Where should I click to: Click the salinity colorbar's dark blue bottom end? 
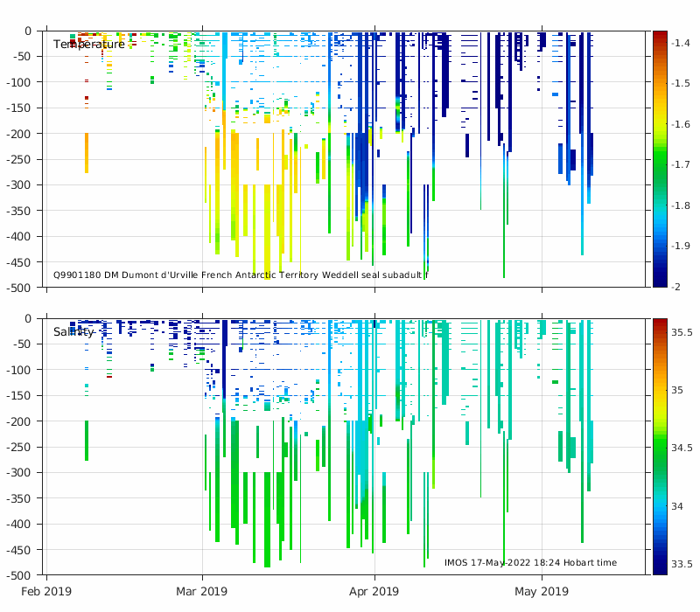(661, 571)
